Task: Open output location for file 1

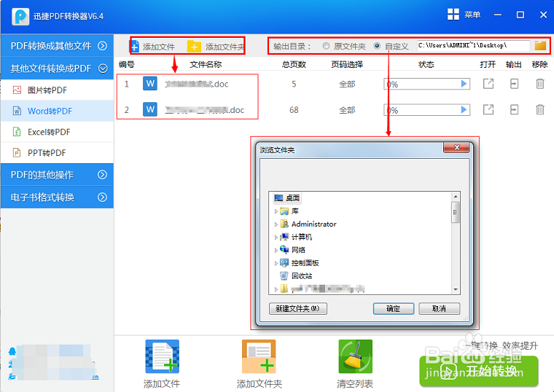Action: point(514,84)
